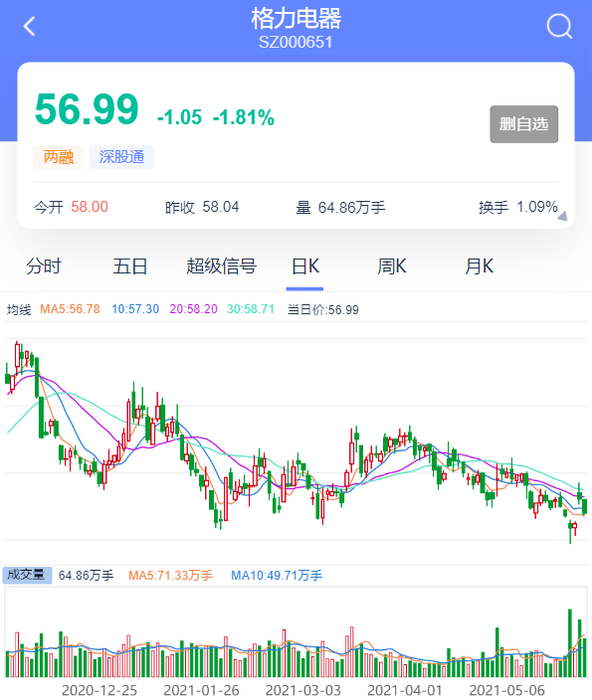Screen dimensions: 592x700
Task: Remove stock via 删自选 button
Action: point(523,124)
